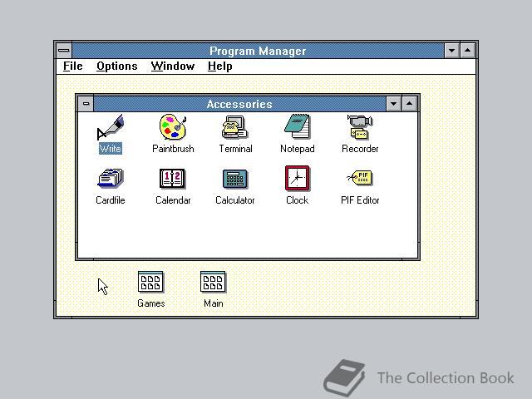The width and height of the screenshot is (532, 399).
Task: Click the 'Cardfile' label text
Action: click(111, 200)
